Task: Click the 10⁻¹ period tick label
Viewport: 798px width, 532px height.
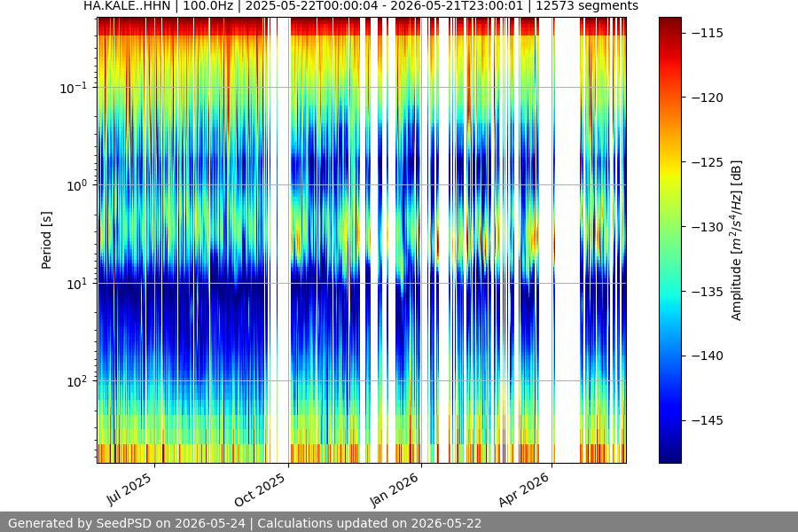Action: (73, 88)
